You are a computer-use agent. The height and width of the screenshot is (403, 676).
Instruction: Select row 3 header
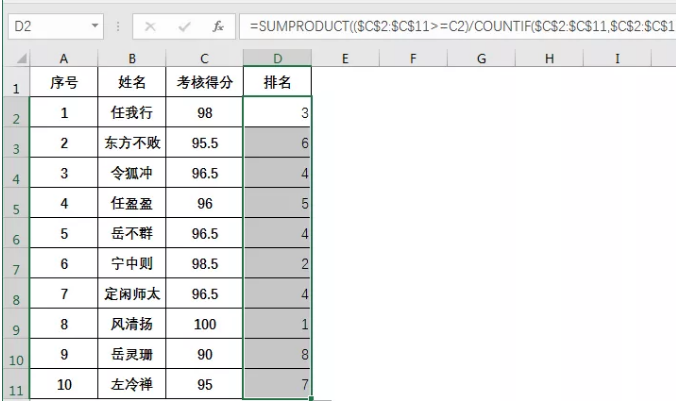click(16, 142)
